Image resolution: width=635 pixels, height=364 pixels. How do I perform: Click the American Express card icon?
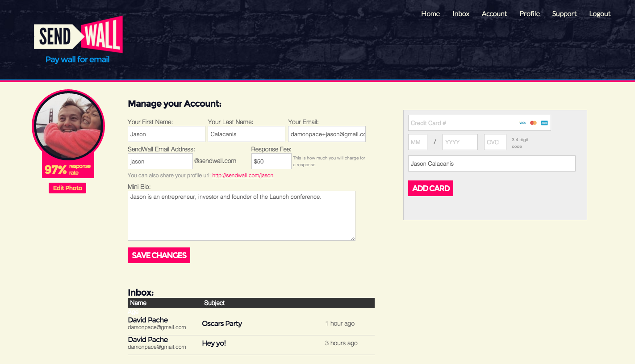pyautogui.click(x=544, y=123)
